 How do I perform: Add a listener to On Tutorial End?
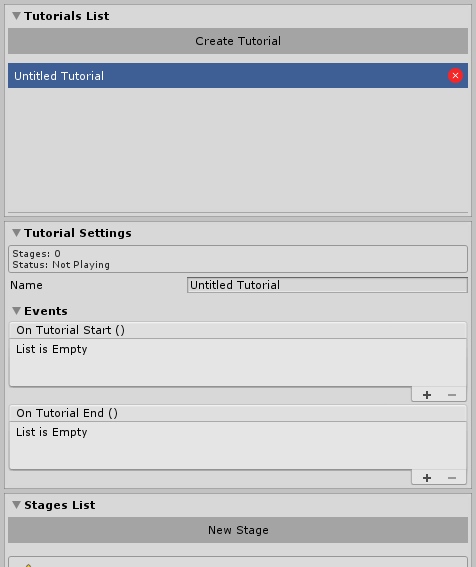427,478
